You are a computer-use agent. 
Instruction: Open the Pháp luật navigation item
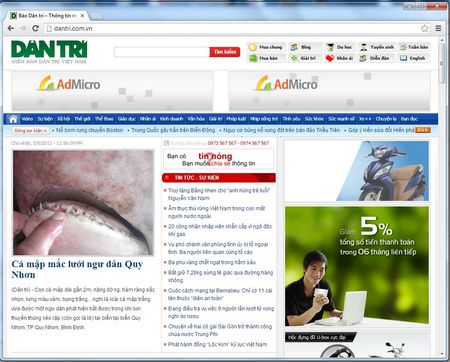pos(236,119)
